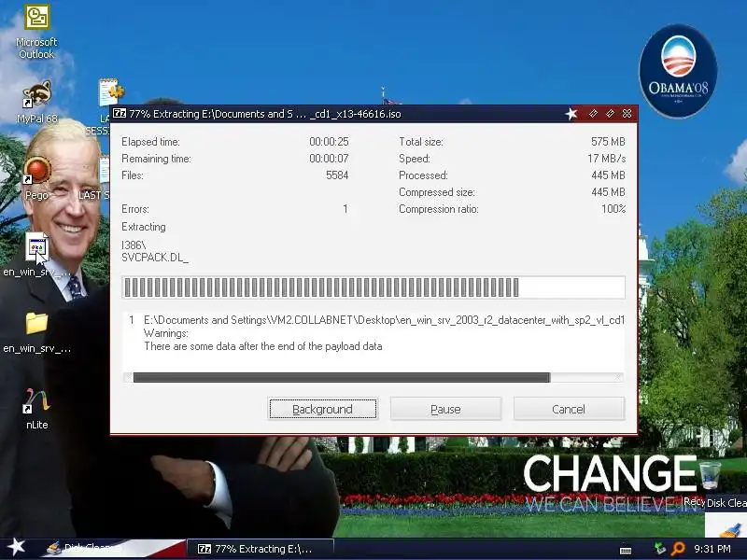Open the Recycle Bin on desktop
The height and width of the screenshot is (560, 747).
710,475
